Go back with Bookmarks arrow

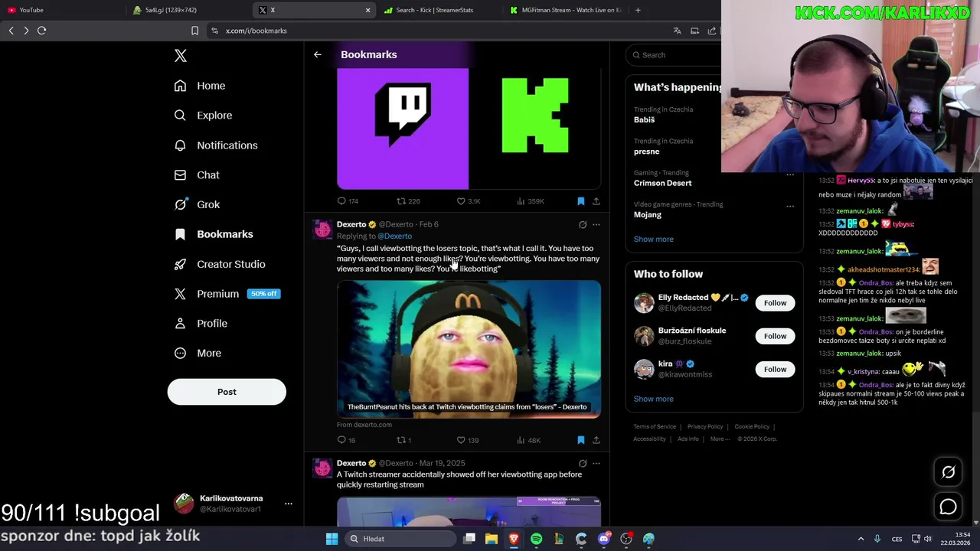[x=318, y=54]
